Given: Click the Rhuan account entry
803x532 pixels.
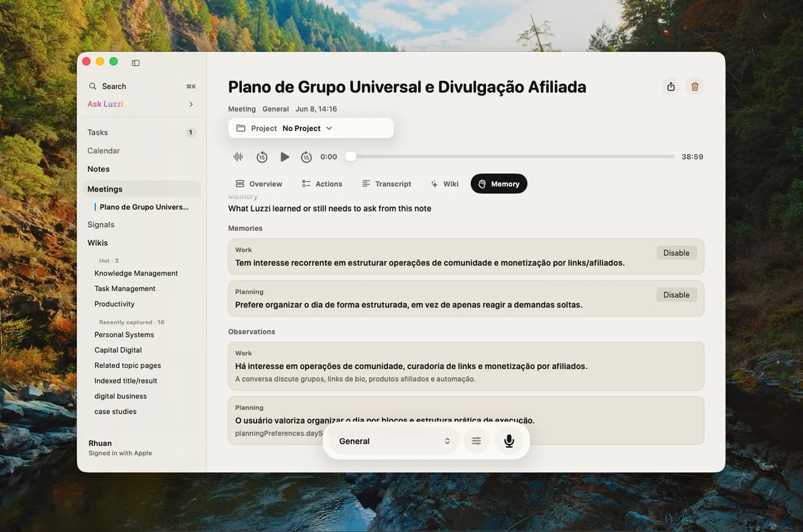Looking at the screenshot, I should pos(120,448).
